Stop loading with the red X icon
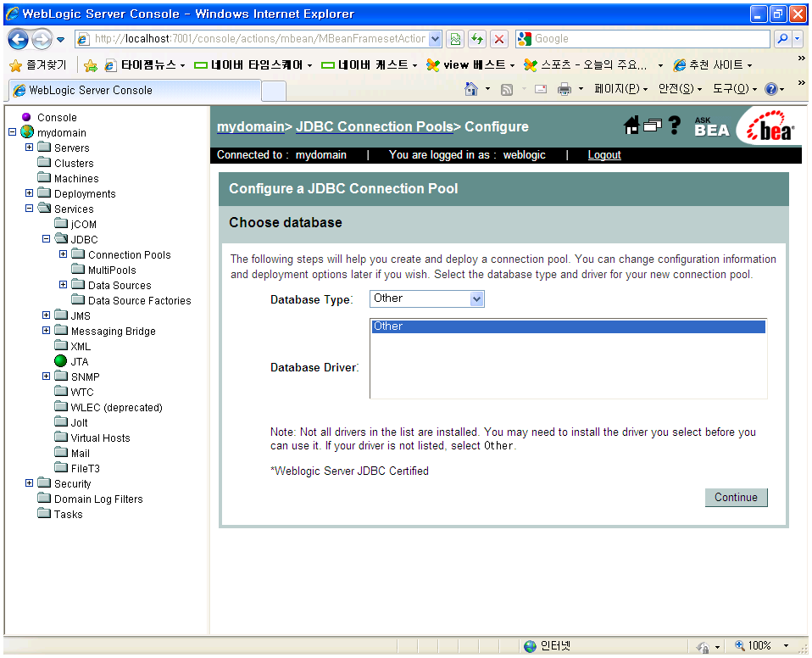The image size is (812, 658). pos(498,39)
